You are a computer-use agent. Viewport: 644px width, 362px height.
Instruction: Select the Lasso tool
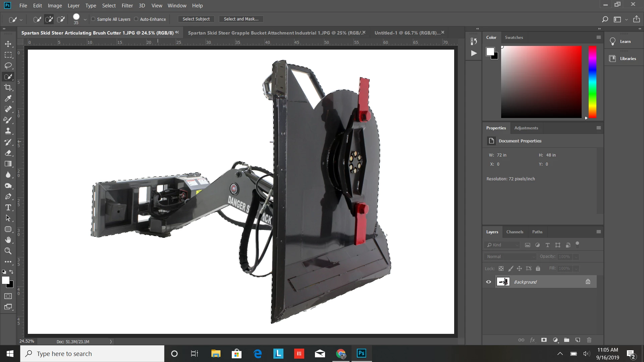(8, 66)
